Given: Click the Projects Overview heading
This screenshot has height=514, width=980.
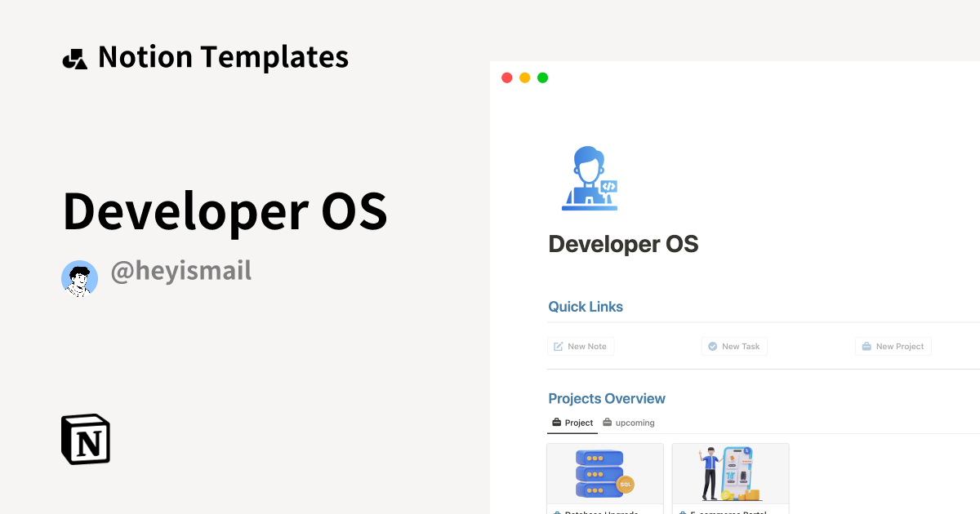Looking at the screenshot, I should point(607,398).
